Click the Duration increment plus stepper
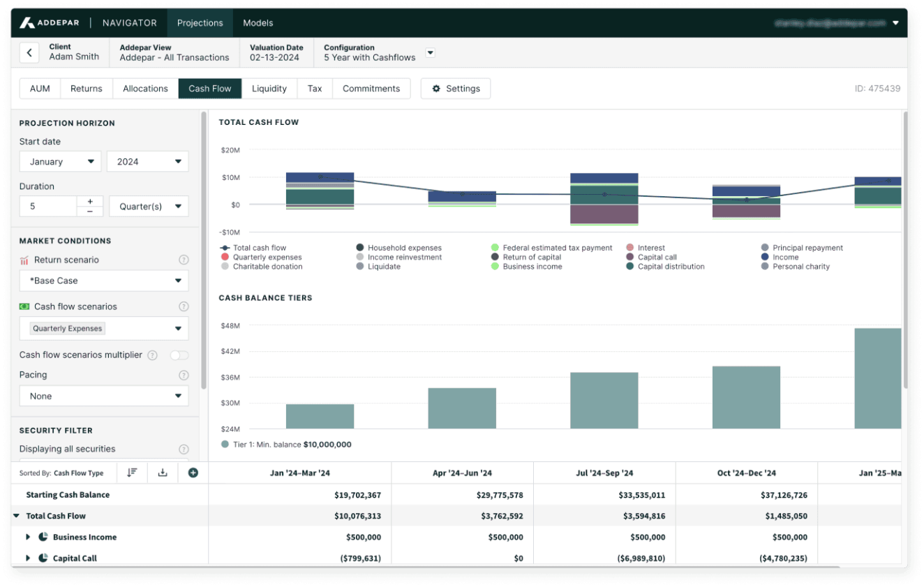Image resolution: width=924 pixels, height=587 pixels. pos(90,201)
